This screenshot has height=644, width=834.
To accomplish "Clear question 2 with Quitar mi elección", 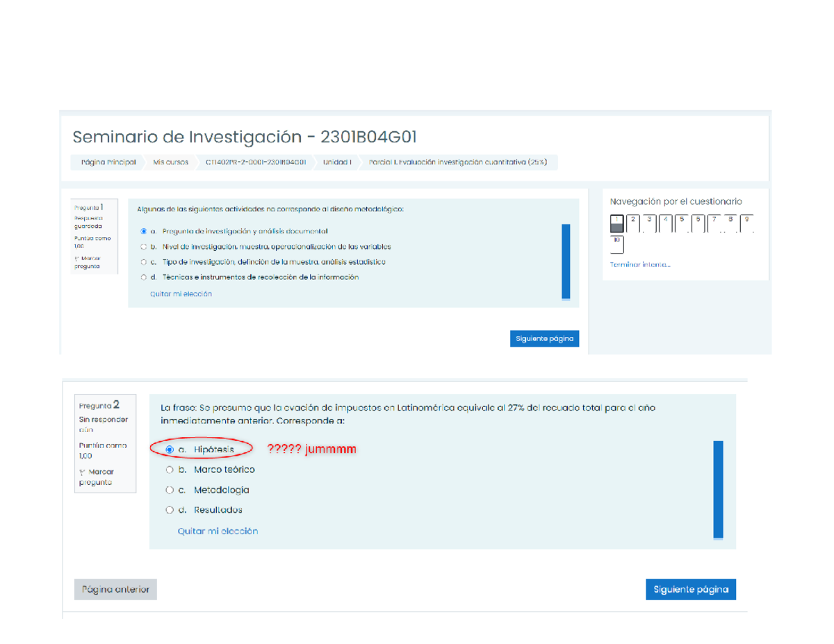I will [x=218, y=531].
